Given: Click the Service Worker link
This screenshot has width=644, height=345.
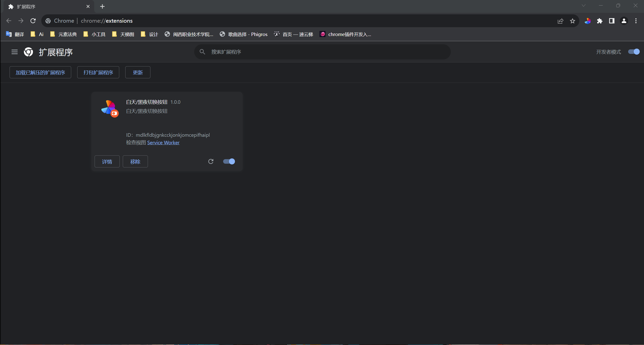Looking at the screenshot, I should [x=164, y=142].
